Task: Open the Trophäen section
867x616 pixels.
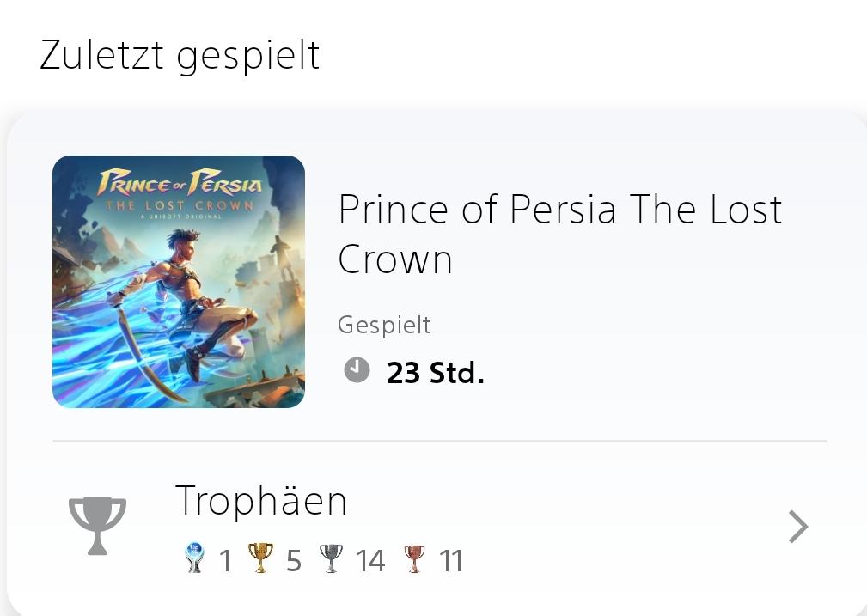Action: (x=261, y=501)
